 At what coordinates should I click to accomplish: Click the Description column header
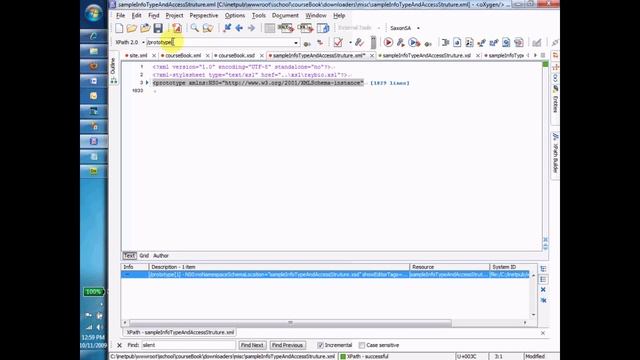[x=279, y=267]
